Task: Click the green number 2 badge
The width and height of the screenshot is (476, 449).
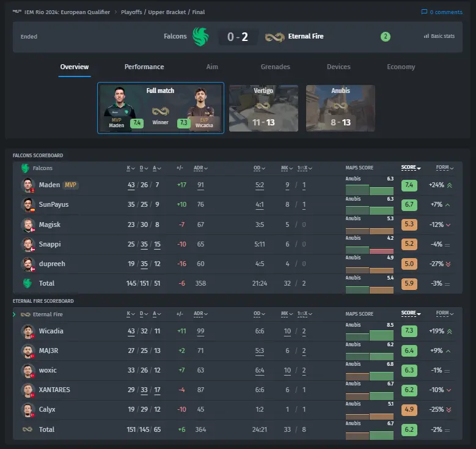Action: pyautogui.click(x=385, y=37)
